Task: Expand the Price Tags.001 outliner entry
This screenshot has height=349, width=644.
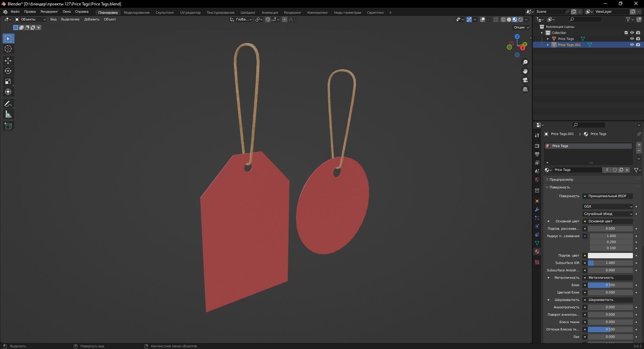Action: [548, 45]
